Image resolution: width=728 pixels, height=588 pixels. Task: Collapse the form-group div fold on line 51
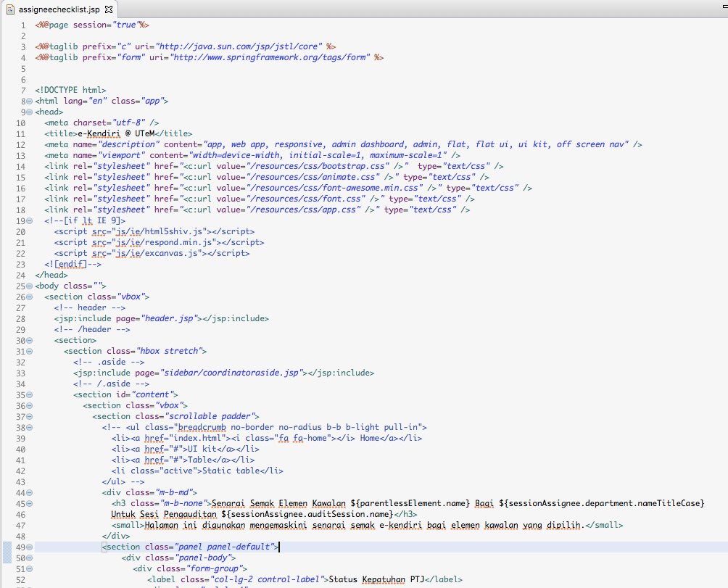30,569
